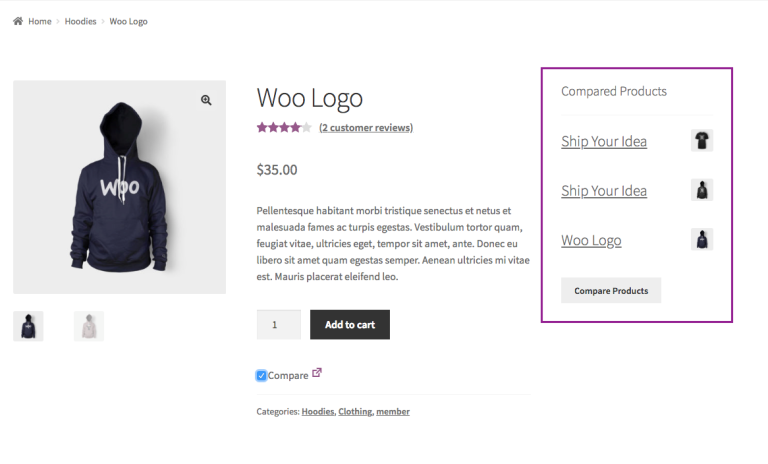Viewport: 768px width, 464px height.
Task: Go to Home in the breadcrumb
Action: [x=40, y=21]
